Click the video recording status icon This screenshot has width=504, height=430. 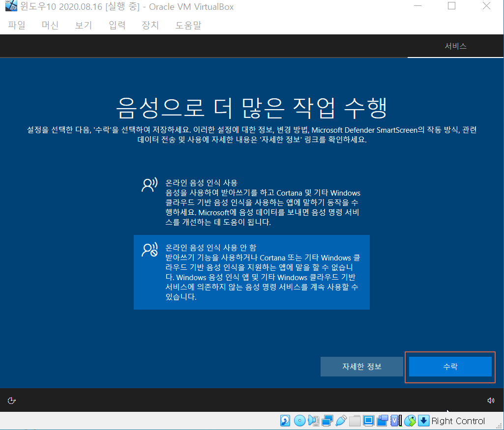(x=383, y=420)
